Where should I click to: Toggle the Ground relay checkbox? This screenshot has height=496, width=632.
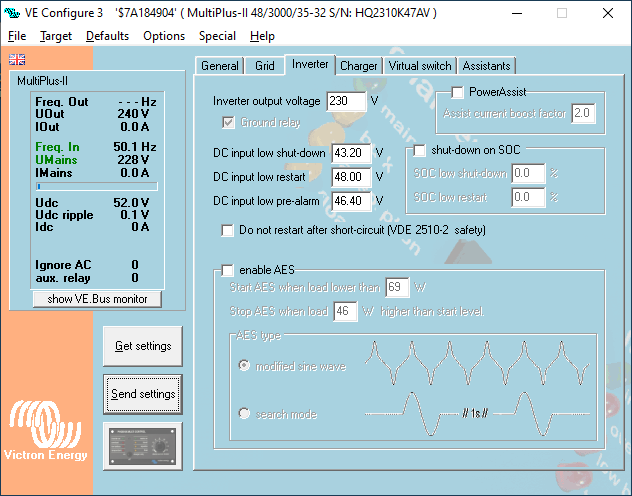tap(228, 122)
